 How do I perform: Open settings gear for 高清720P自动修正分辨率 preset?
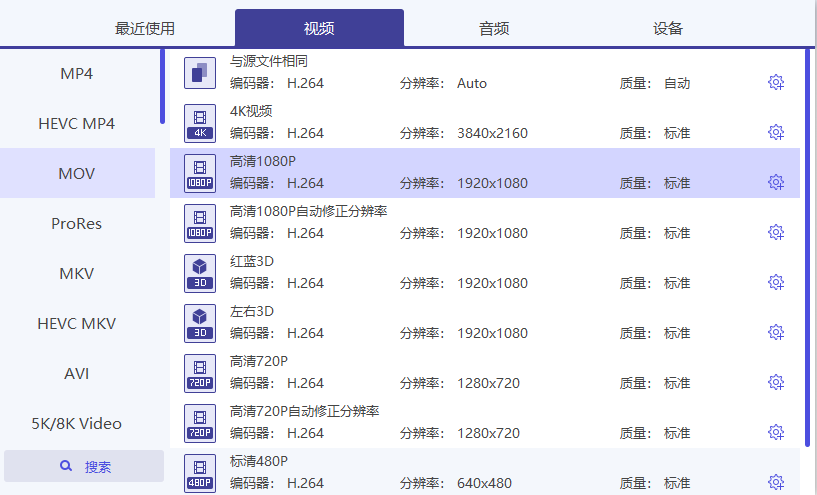click(x=776, y=432)
